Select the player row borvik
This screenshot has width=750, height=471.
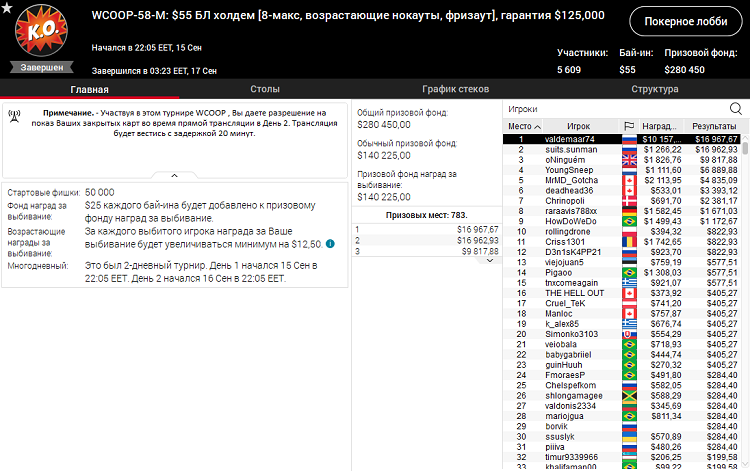tap(622, 427)
